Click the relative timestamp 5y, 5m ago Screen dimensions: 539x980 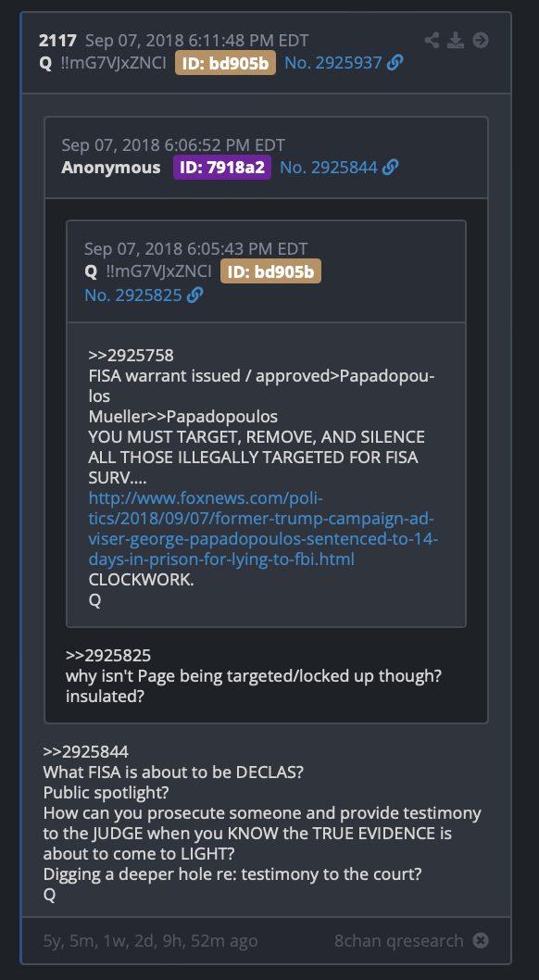(x=151, y=940)
